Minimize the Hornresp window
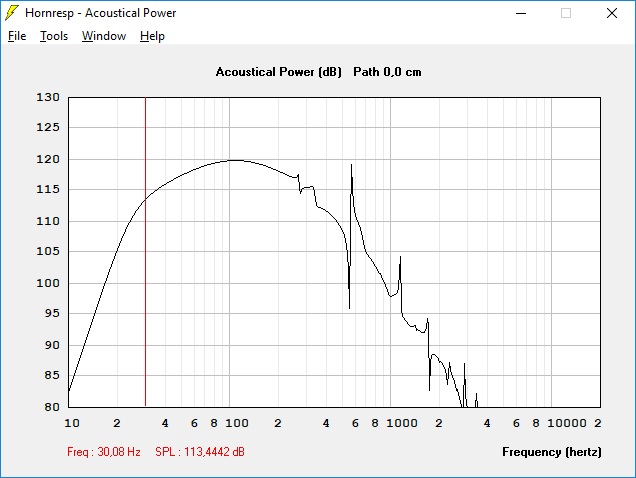The image size is (636, 478). coord(521,13)
